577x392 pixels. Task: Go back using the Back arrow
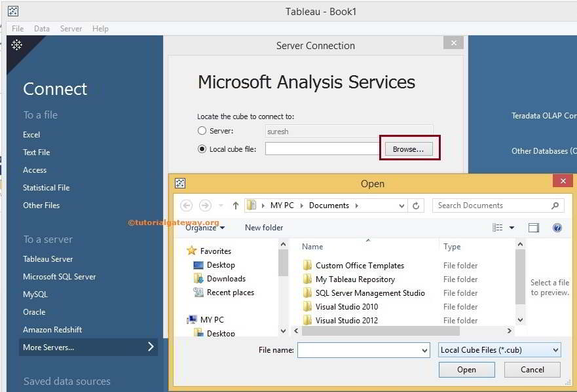pyautogui.click(x=187, y=205)
